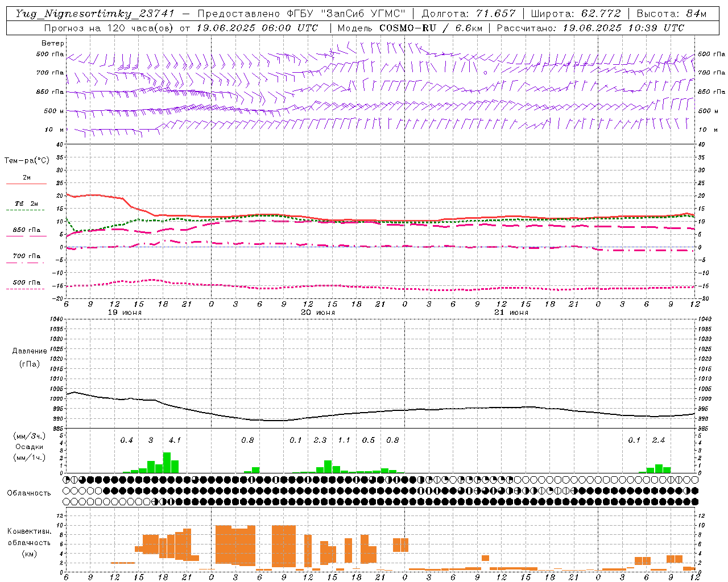
Task: Click the 20 июня date label
Action: [x=318, y=313]
